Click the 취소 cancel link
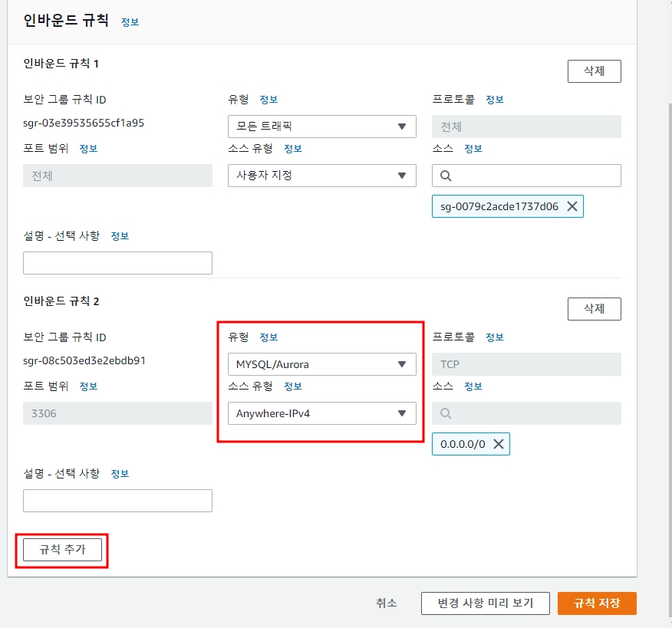 tap(387, 603)
